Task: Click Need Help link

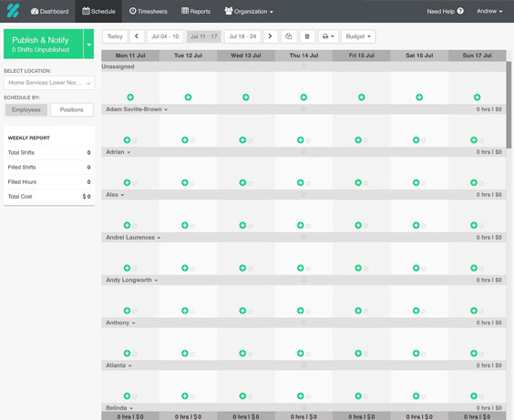Action: tap(445, 11)
